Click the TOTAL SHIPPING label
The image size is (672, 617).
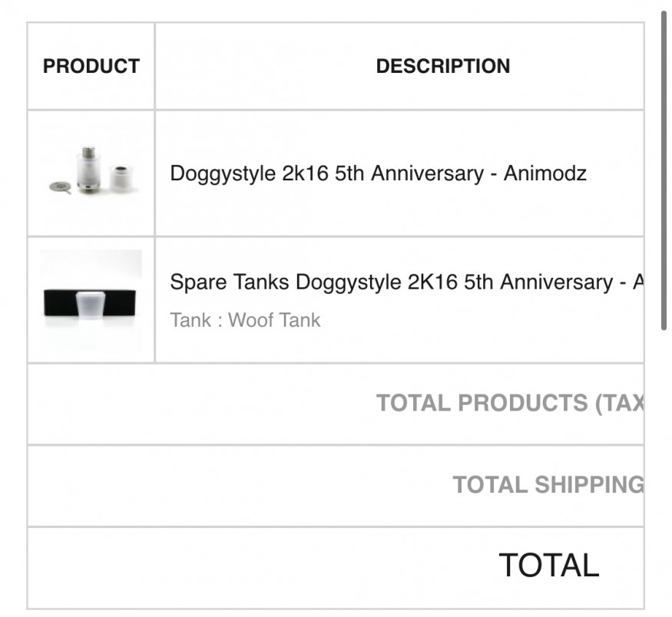[548, 485]
